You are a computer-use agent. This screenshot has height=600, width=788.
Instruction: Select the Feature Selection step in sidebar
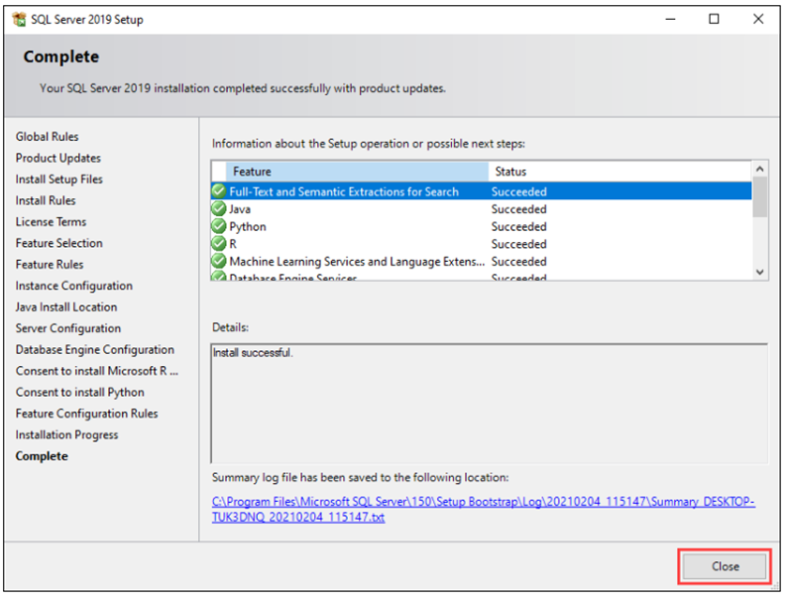click(59, 243)
